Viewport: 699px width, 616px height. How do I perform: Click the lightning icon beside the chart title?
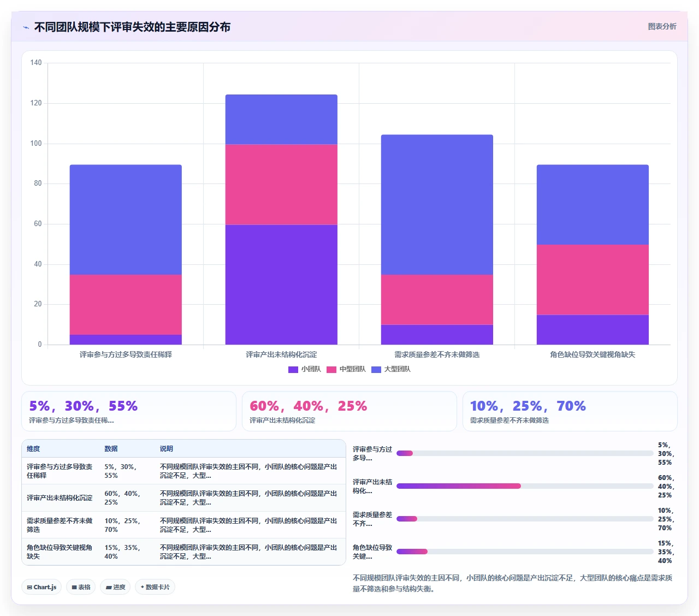coord(26,27)
